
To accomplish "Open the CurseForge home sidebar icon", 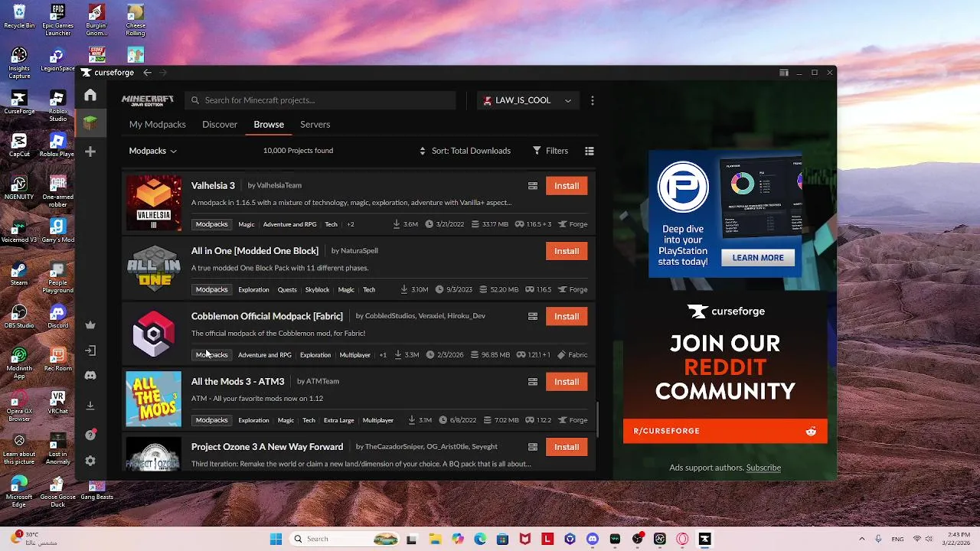I will (x=90, y=95).
